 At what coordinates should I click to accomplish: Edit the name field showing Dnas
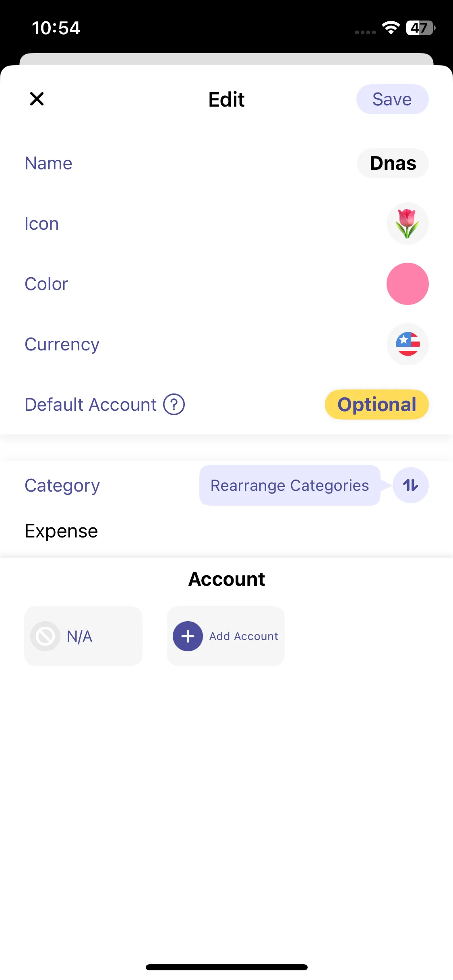tap(393, 163)
